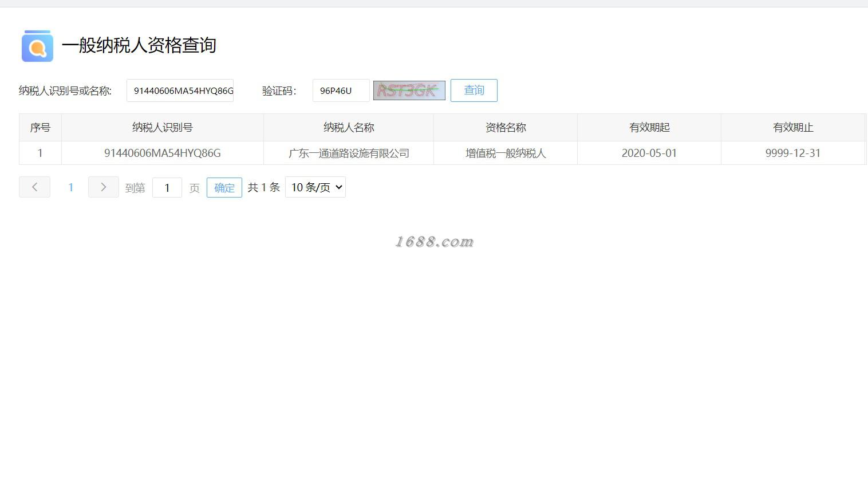Screen dimensions: 868x481
Task: Go to the next page arrow
Action: pos(104,187)
